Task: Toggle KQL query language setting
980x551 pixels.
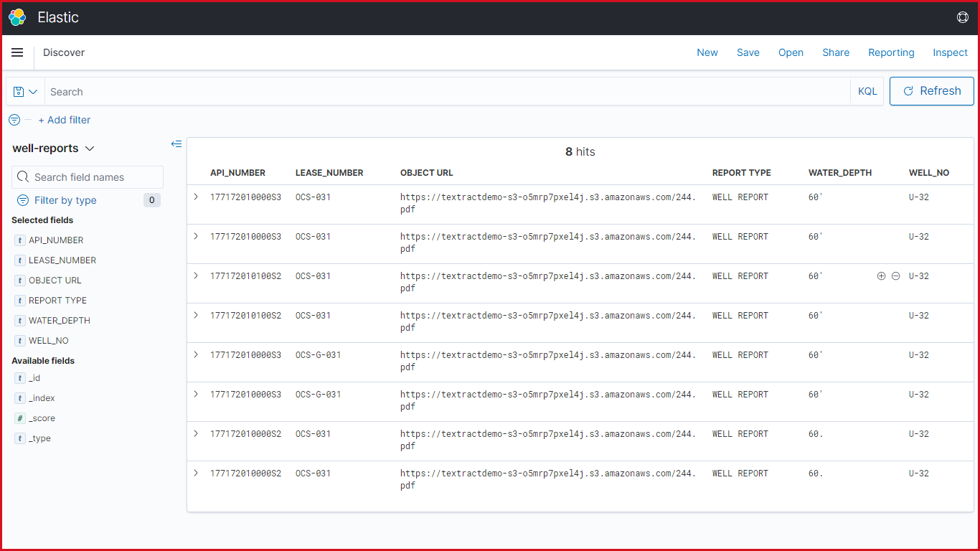Action: click(867, 91)
